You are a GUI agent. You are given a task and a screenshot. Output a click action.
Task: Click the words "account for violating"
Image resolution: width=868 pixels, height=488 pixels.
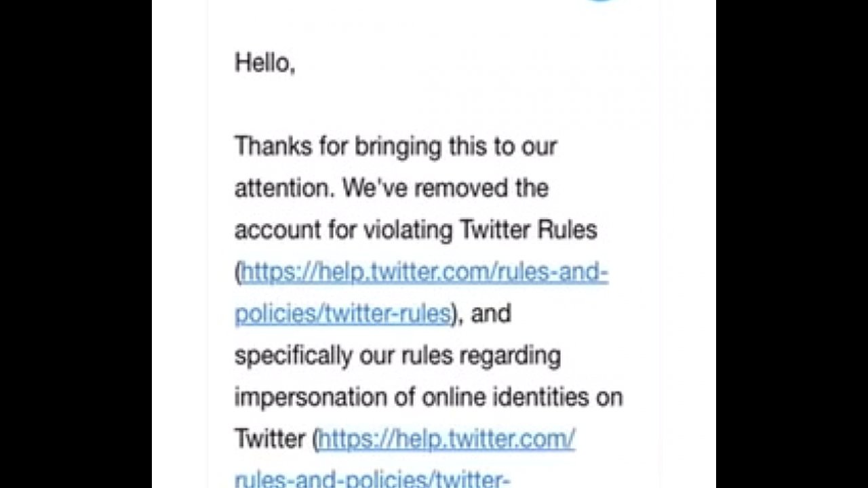(x=344, y=230)
